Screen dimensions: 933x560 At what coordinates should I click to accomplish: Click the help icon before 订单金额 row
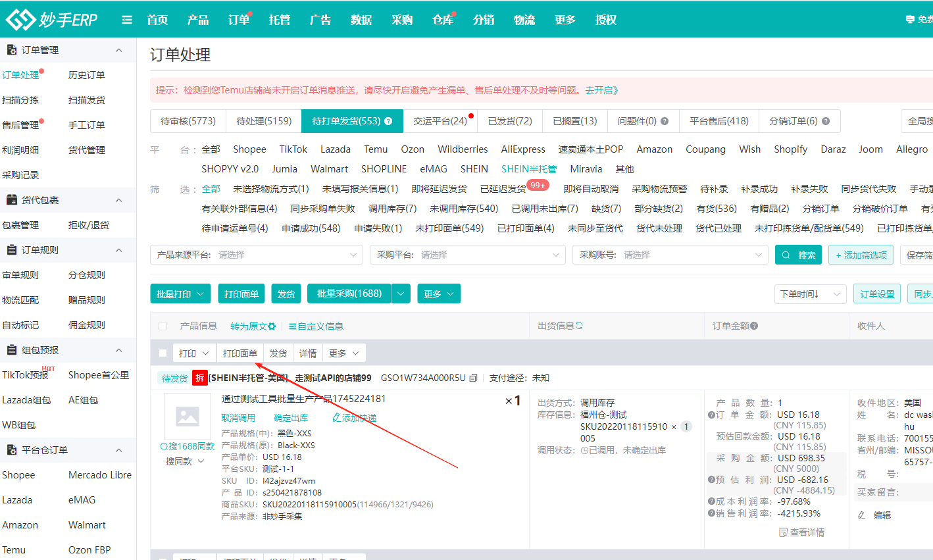click(x=711, y=415)
